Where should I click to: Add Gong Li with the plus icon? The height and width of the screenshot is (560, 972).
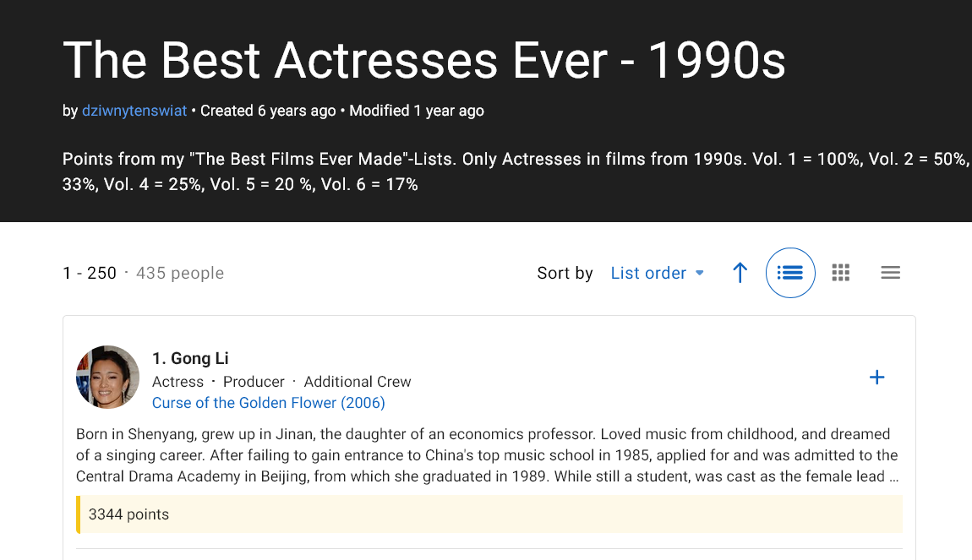(877, 378)
